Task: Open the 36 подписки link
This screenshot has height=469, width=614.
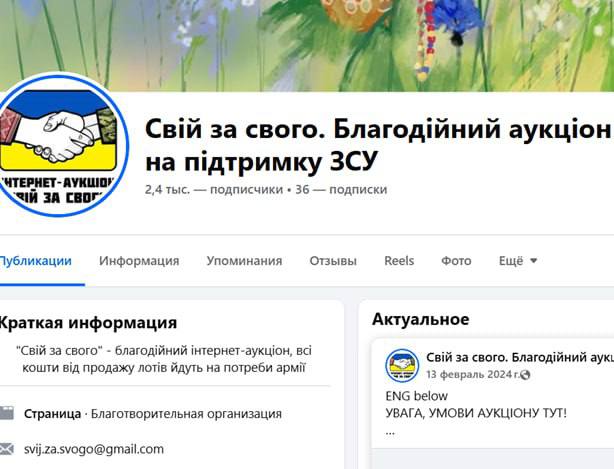Action: [341, 189]
